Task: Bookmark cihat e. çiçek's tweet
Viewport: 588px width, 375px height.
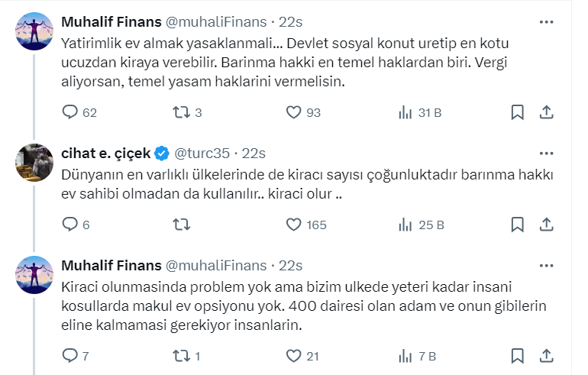Action: point(517,225)
